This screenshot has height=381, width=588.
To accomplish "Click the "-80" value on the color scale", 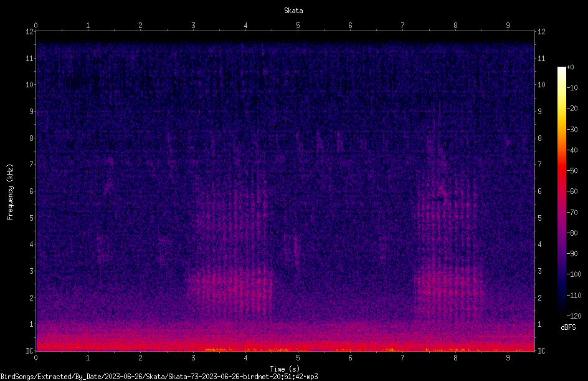I will 572,233.
